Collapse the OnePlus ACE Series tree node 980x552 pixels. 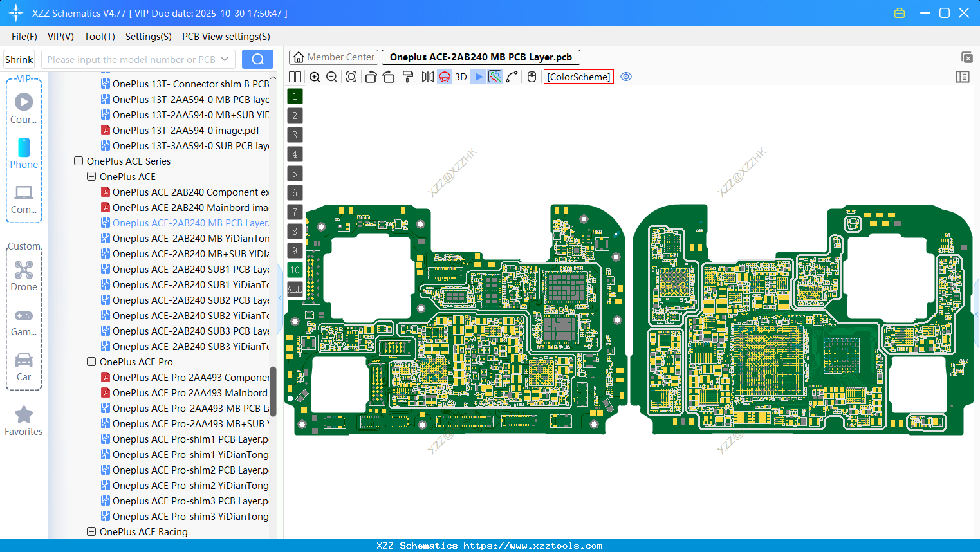tap(78, 161)
